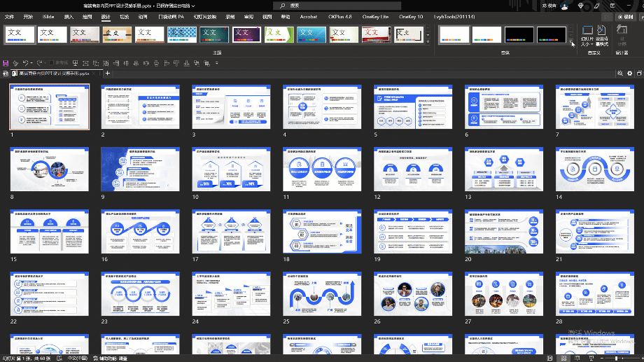Switch to the 开始 Home ribbon tab
Viewport: 644px width, 362px height.
28,17
